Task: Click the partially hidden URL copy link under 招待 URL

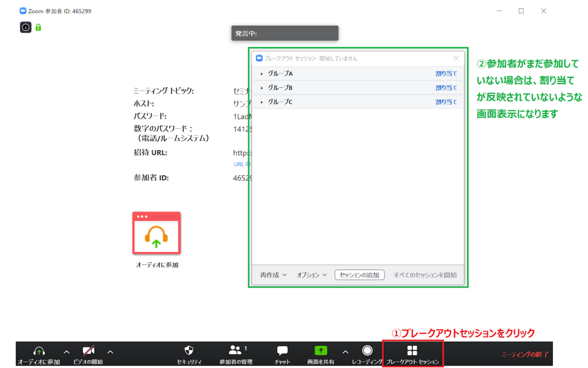Action: [x=243, y=164]
